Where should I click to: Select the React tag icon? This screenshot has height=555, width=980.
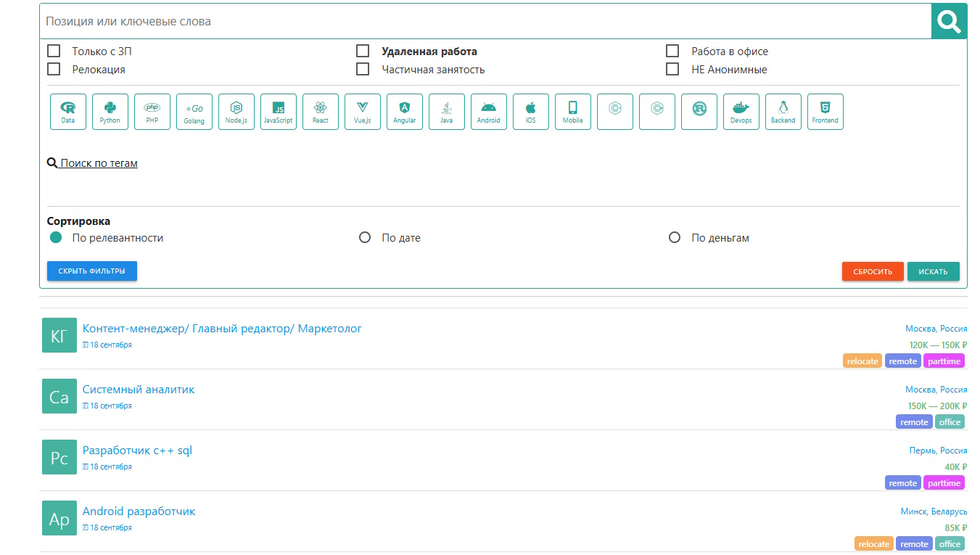321,112
